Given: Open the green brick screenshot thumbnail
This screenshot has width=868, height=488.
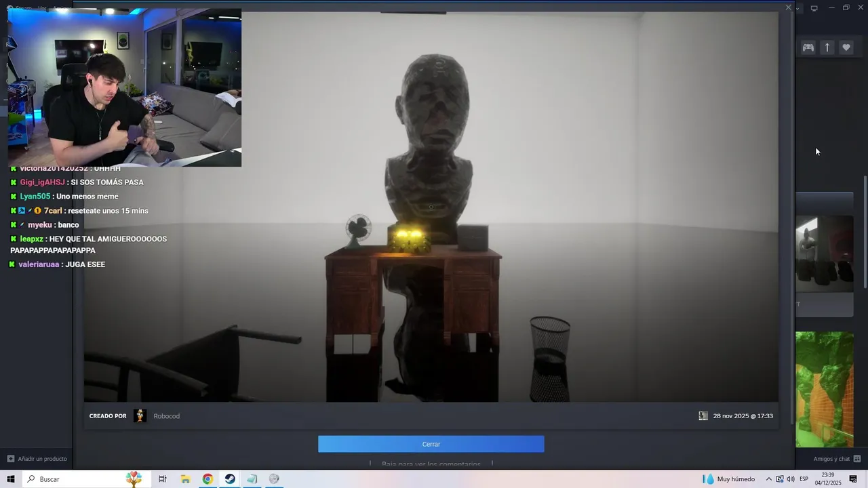Looking at the screenshot, I should coord(825,389).
